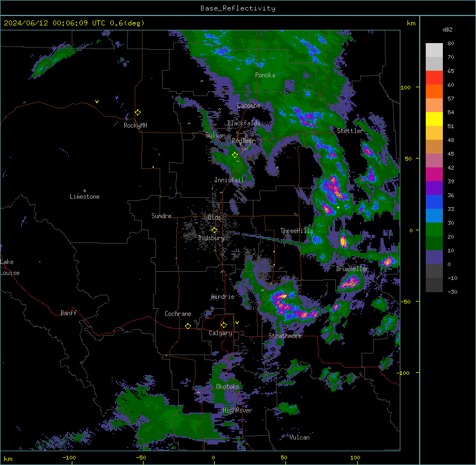Screen dimensions: 476x465
Task: Select the Blackfalds label
Action: 244,123
